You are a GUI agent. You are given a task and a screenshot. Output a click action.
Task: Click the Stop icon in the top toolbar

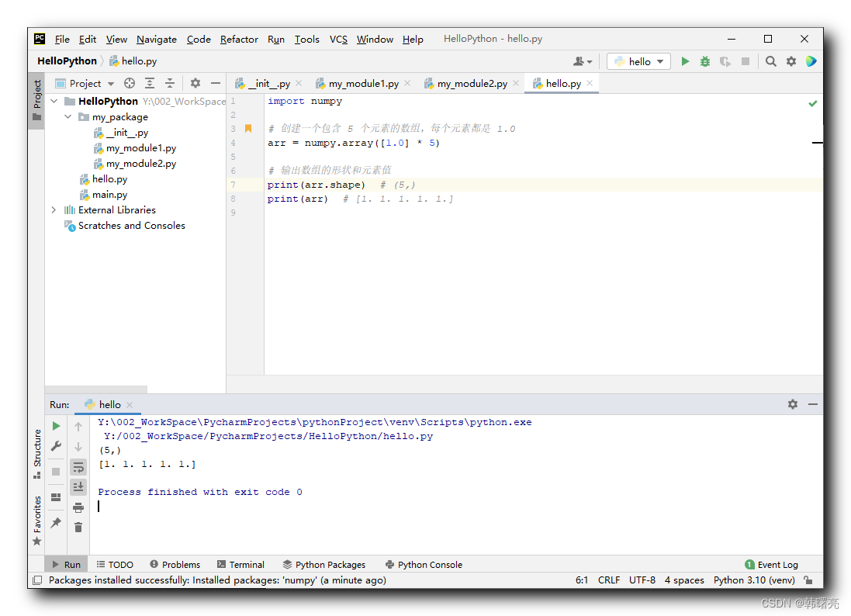[x=745, y=61]
